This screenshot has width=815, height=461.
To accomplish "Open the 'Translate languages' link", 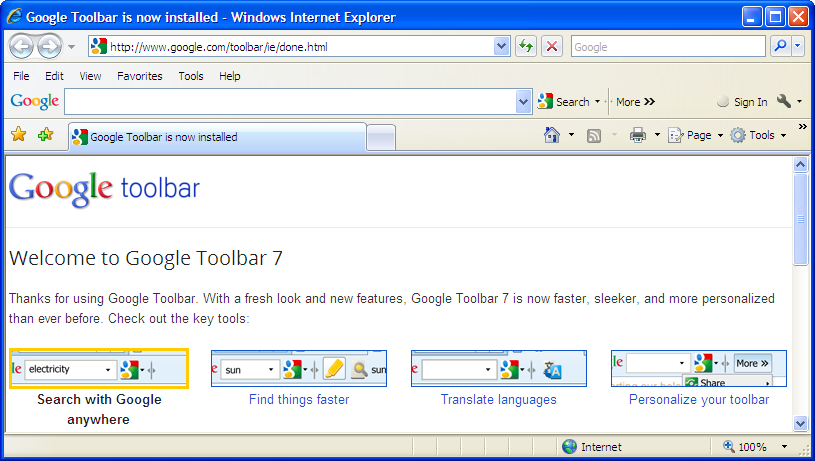I will 498,399.
